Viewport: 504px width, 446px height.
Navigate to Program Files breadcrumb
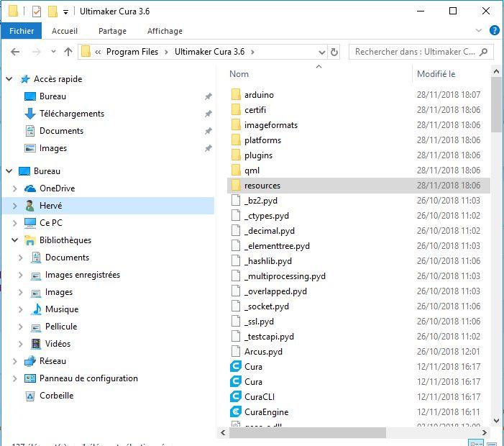(132, 52)
